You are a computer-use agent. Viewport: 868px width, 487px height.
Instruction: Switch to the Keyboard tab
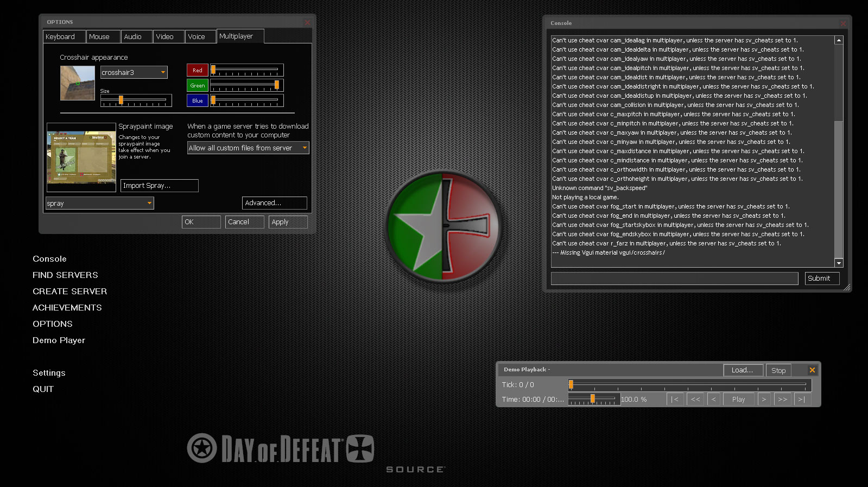[64, 37]
